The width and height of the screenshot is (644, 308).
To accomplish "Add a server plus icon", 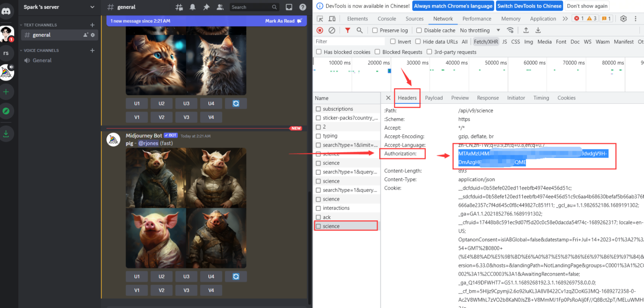I will [6, 91].
